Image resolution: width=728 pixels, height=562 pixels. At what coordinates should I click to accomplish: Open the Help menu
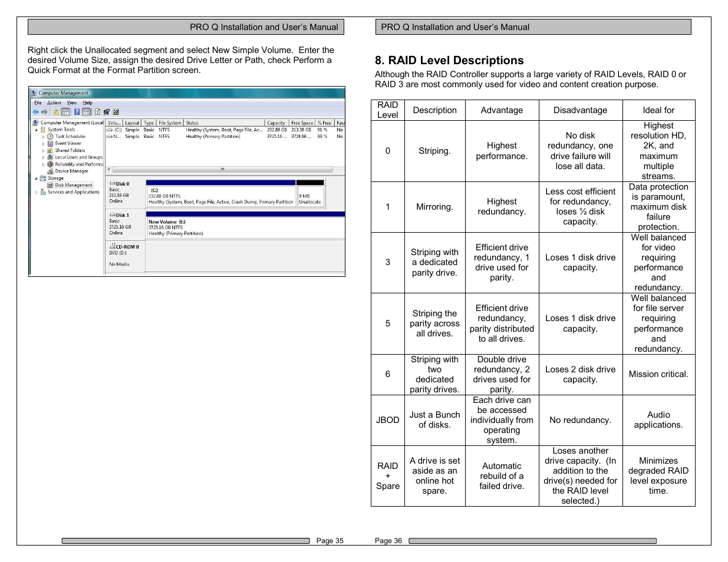[88, 103]
